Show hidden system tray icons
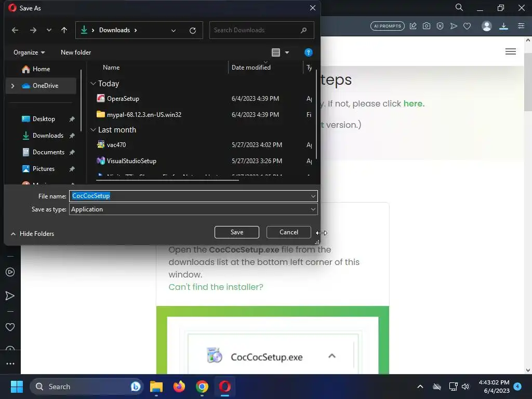Viewport: 532px width, 399px height. tap(420, 387)
